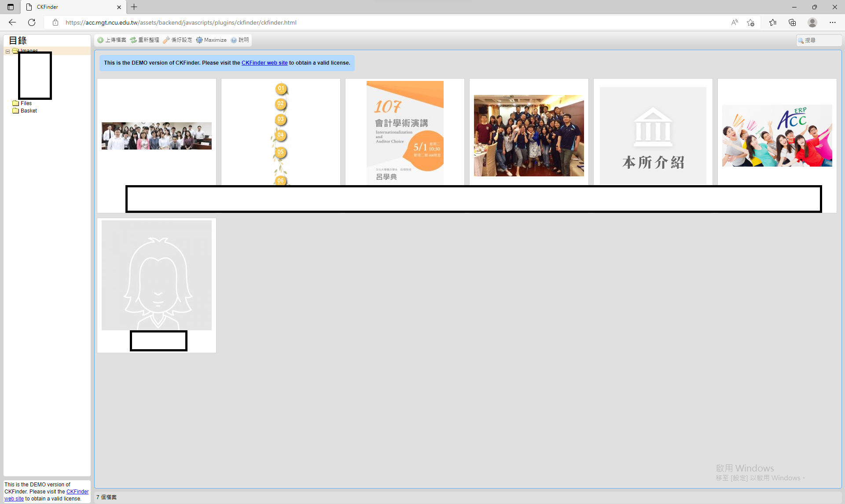Select the gray female avatar thumbnail

157,275
